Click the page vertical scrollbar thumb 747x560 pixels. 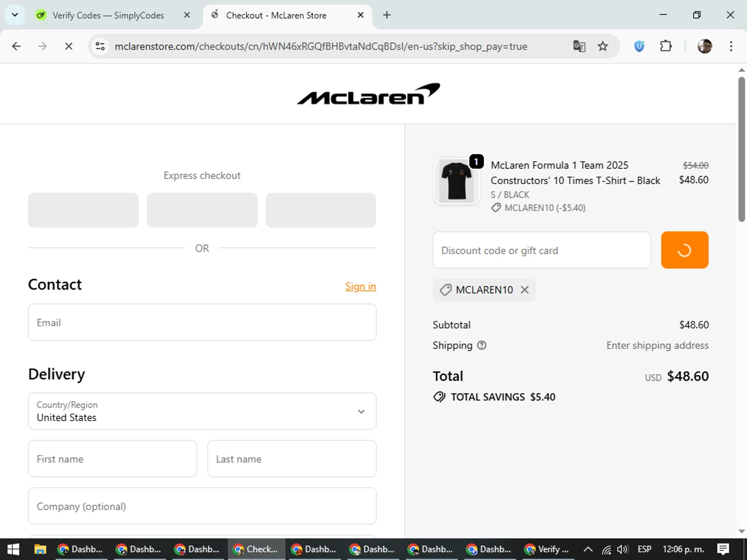[x=742, y=149]
